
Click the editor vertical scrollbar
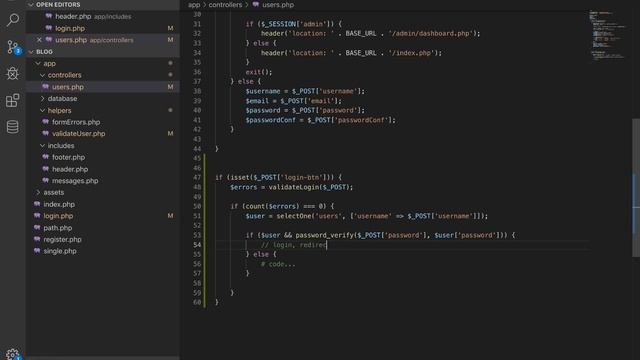636,188
